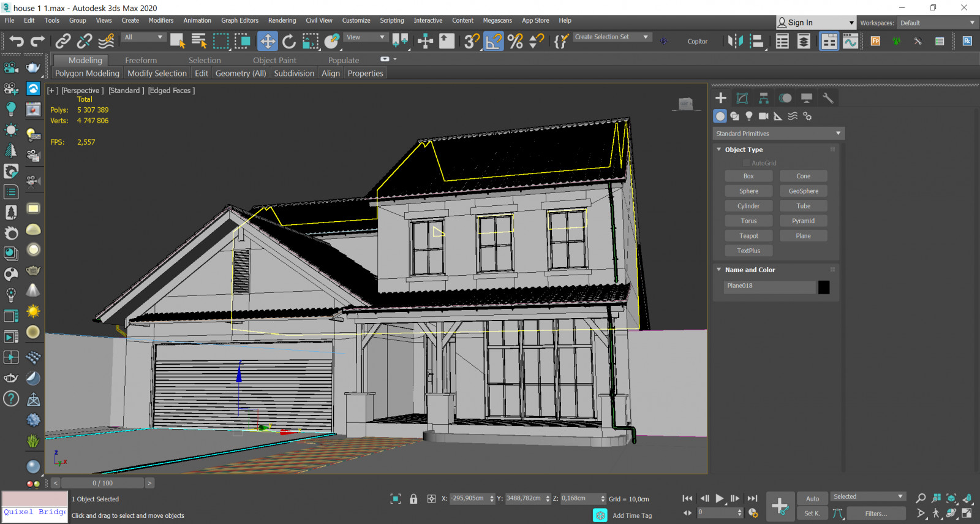The image size is (980, 524).
Task: Switch to the Freeform ribbon tab
Action: (141, 60)
